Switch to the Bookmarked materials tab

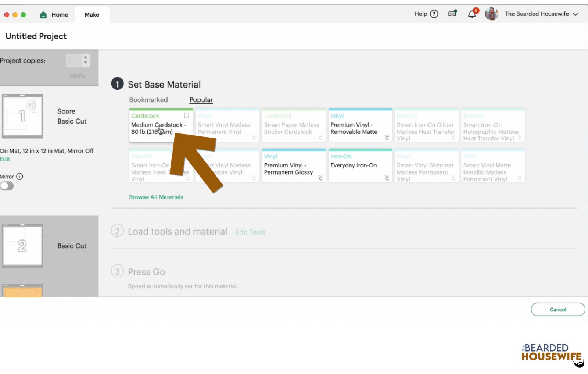click(x=148, y=100)
